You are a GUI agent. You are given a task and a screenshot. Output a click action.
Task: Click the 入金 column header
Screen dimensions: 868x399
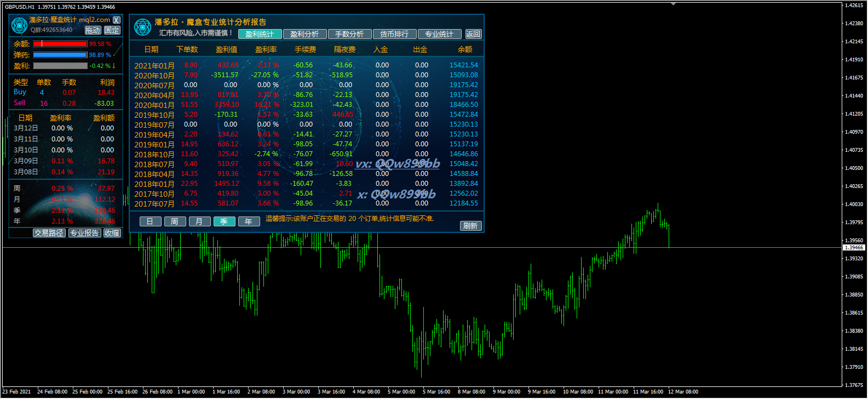click(x=381, y=49)
